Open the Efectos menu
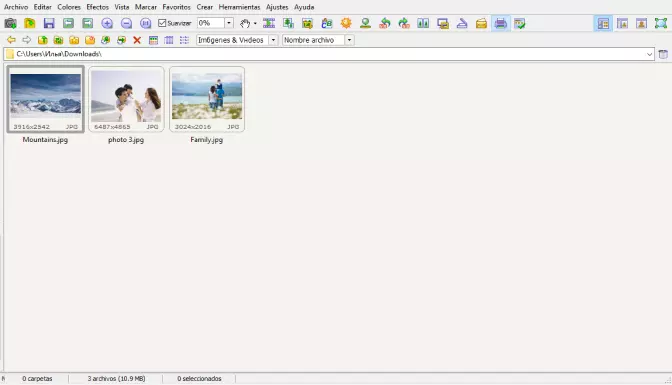This screenshot has height=385, width=672. click(x=97, y=7)
